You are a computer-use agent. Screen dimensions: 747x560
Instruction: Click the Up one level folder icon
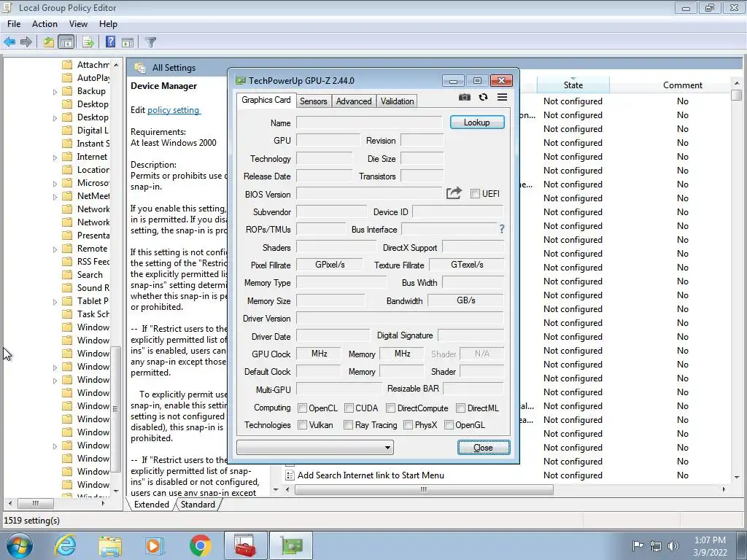click(48, 42)
